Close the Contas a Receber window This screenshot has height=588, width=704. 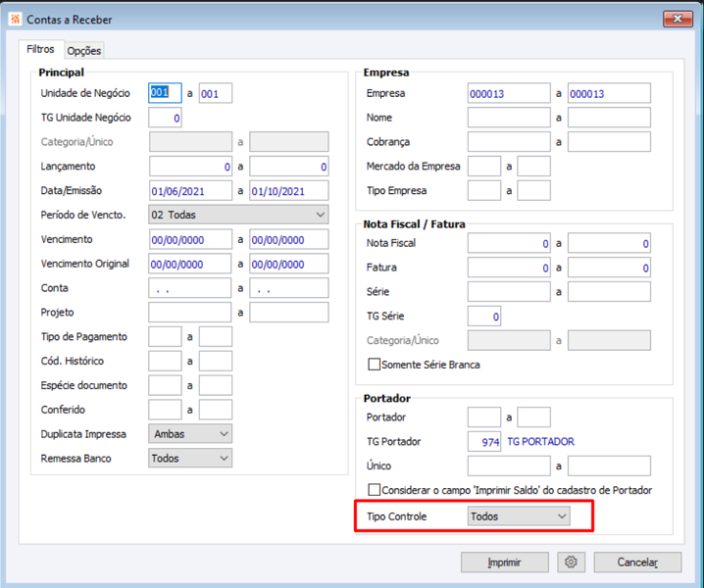678,19
